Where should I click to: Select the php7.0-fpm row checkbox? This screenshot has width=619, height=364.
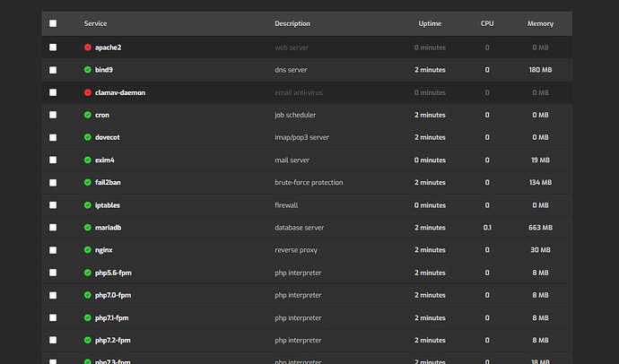point(53,295)
